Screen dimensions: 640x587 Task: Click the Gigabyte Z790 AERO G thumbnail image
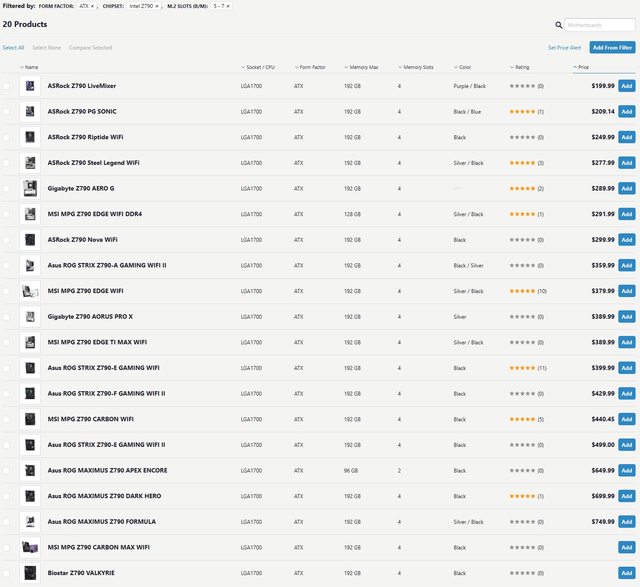(29, 188)
